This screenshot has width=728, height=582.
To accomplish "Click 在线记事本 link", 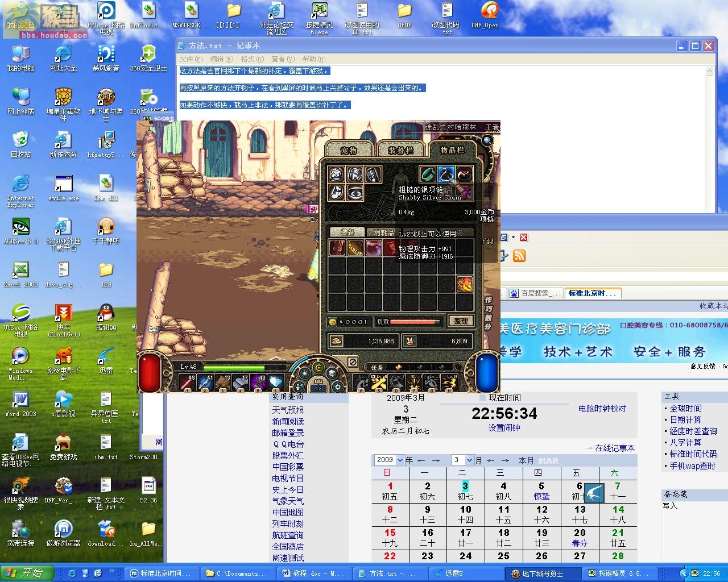I will 615,448.
